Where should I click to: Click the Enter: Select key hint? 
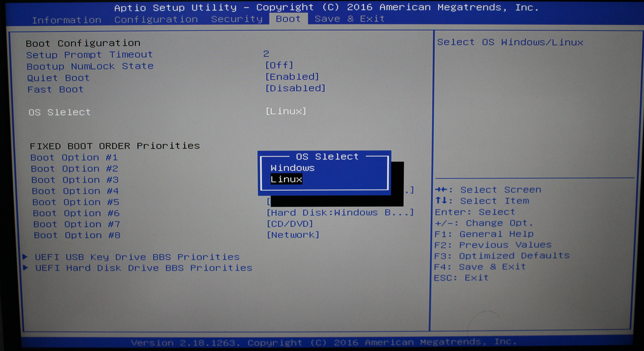pyautogui.click(x=475, y=212)
